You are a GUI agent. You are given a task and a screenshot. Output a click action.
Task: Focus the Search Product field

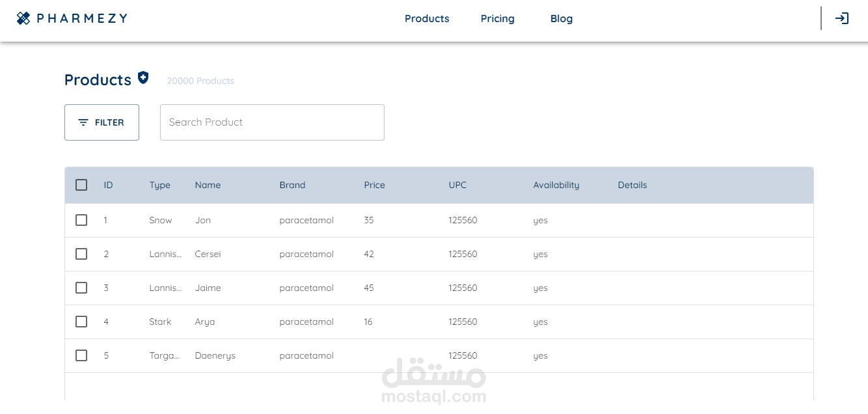coord(272,122)
